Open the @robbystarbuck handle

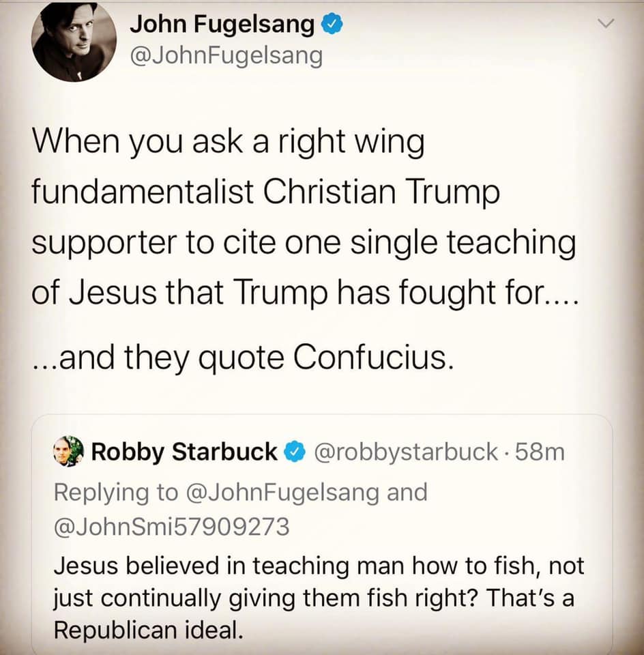406,452
